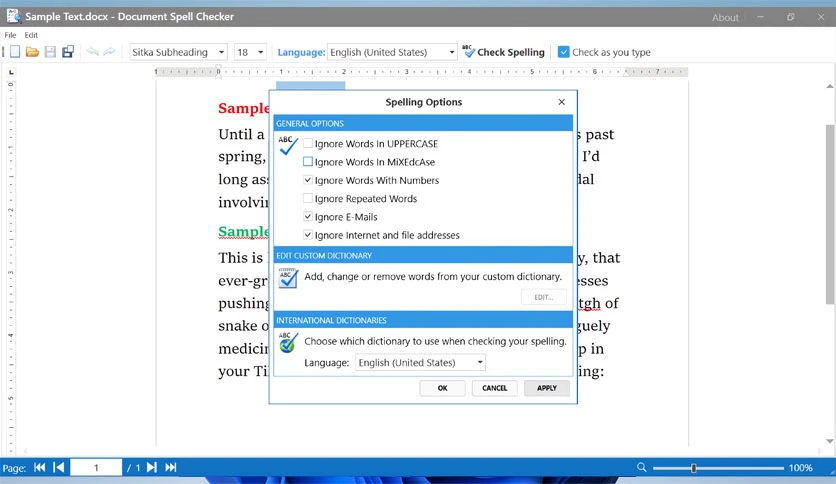Go to next page using navigation icon
The height and width of the screenshot is (484, 836).
[152, 467]
